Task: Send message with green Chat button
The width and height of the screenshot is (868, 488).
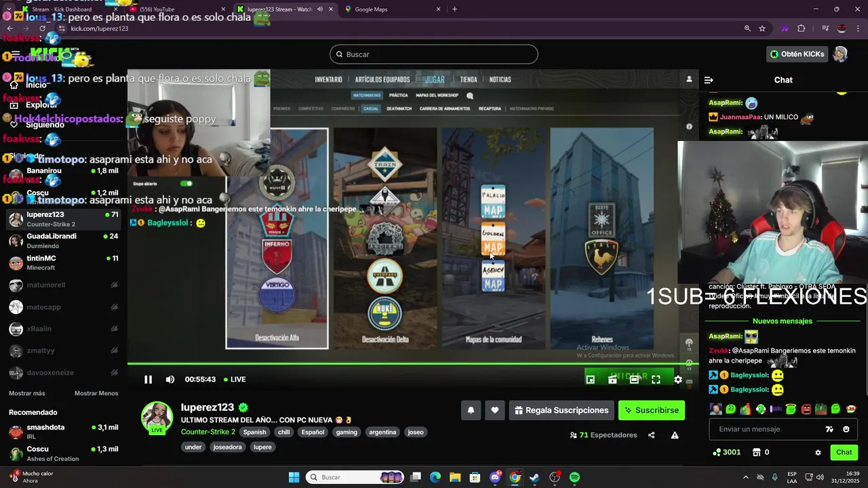Action: point(844,452)
